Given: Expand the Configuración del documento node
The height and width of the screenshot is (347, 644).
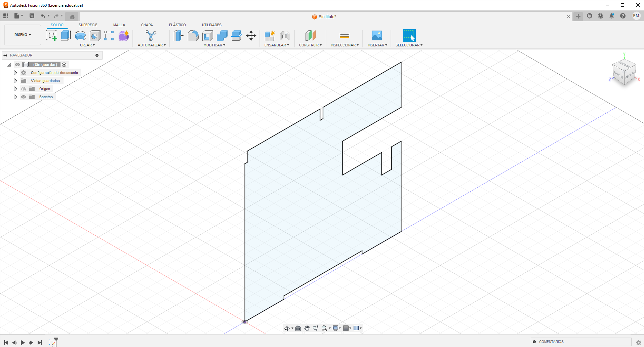Looking at the screenshot, I should click(x=15, y=73).
